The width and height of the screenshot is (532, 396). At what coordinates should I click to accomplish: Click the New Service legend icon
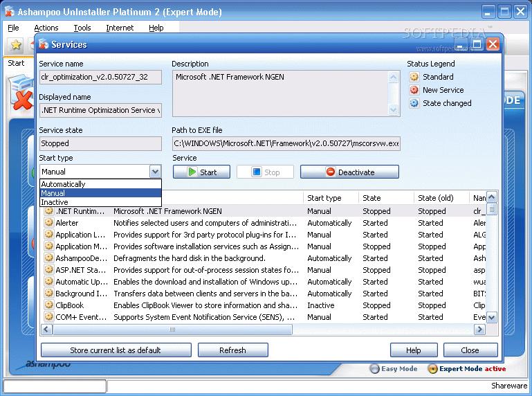pyautogui.click(x=414, y=90)
